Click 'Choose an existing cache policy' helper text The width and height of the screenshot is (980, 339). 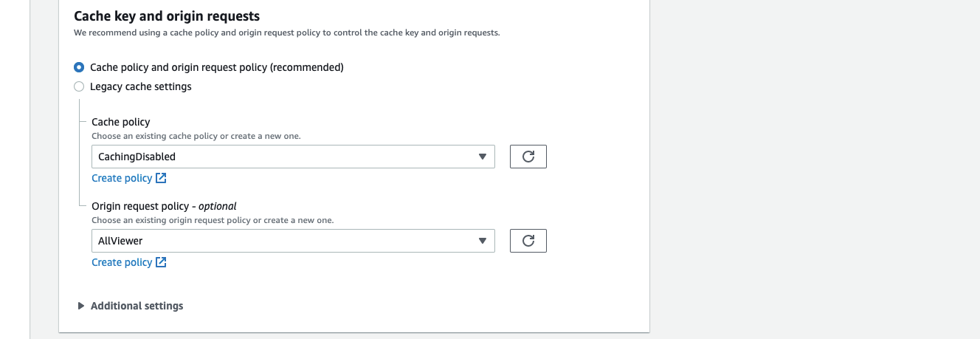tap(196, 136)
